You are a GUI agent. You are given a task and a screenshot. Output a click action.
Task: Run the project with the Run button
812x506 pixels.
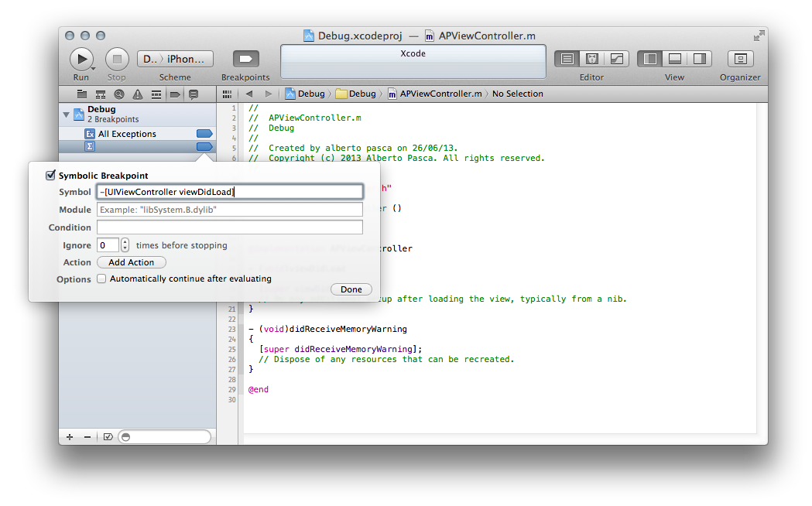point(81,59)
